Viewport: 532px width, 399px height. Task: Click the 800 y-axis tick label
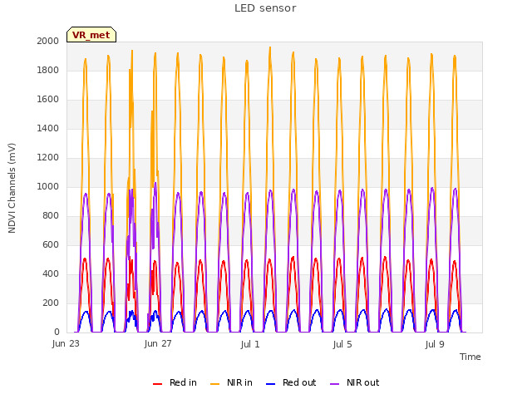(x=51, y=216)
